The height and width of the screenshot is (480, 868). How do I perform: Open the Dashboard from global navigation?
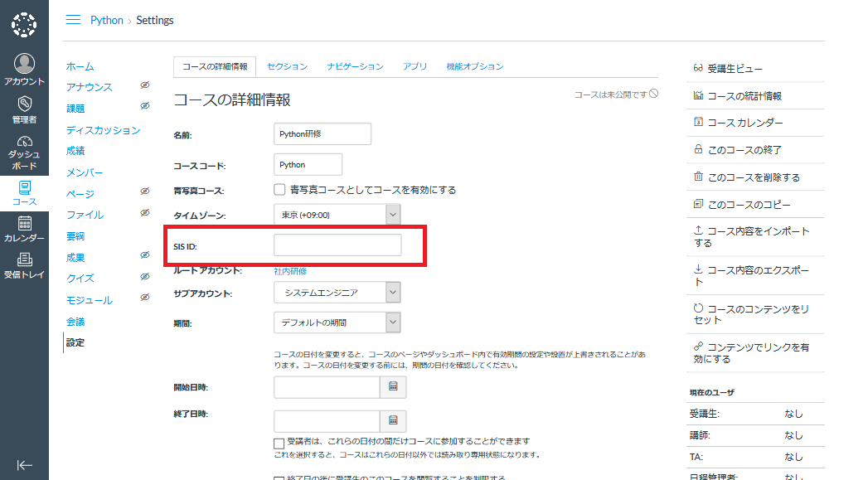24,152
